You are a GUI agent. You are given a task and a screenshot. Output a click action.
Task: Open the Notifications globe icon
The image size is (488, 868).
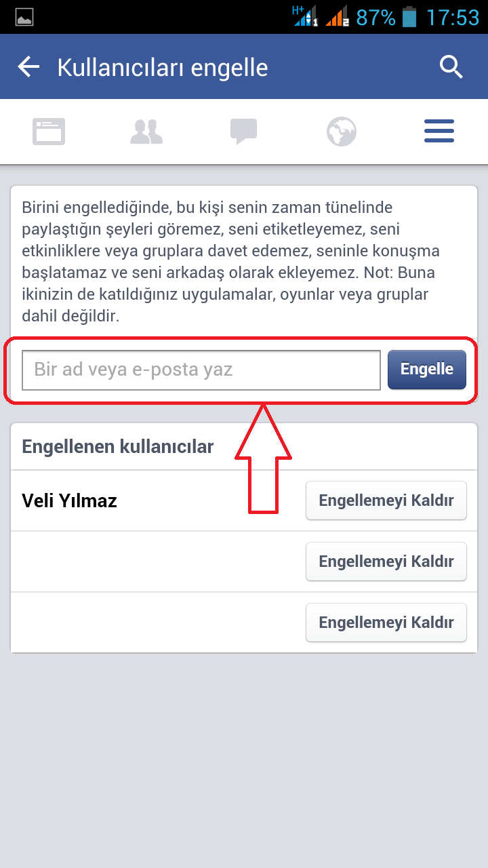tap(342, 132)
